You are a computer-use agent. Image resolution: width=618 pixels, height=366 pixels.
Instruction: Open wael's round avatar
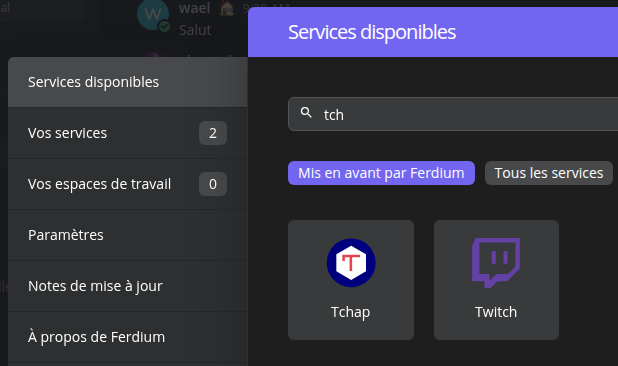(153, 15)
